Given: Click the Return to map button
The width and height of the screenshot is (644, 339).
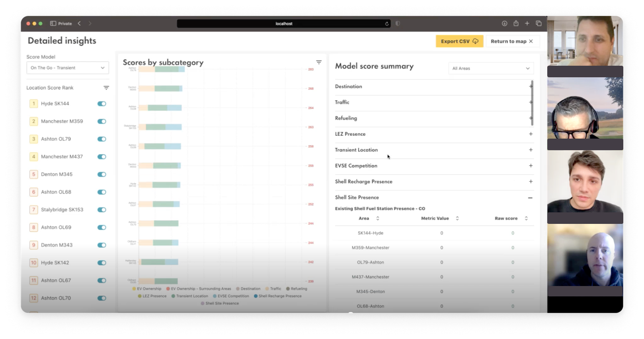Looking at the screenshot, I should pos(511,41).
